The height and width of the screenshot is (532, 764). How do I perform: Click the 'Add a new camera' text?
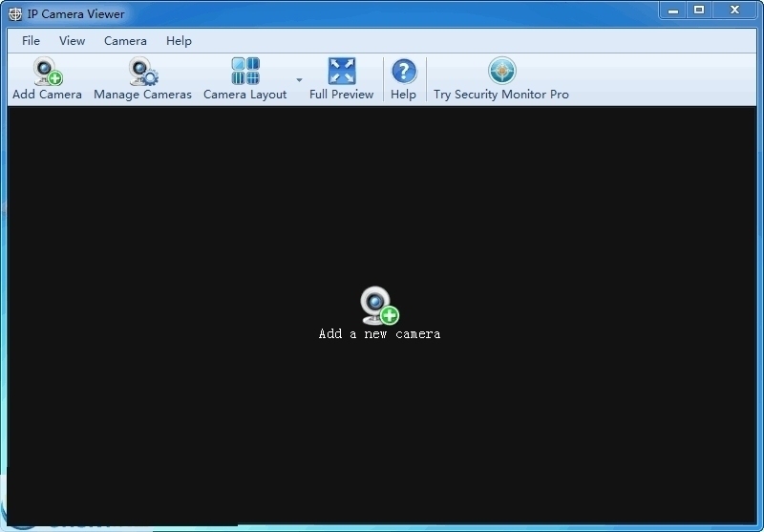(x=379, y=334)
